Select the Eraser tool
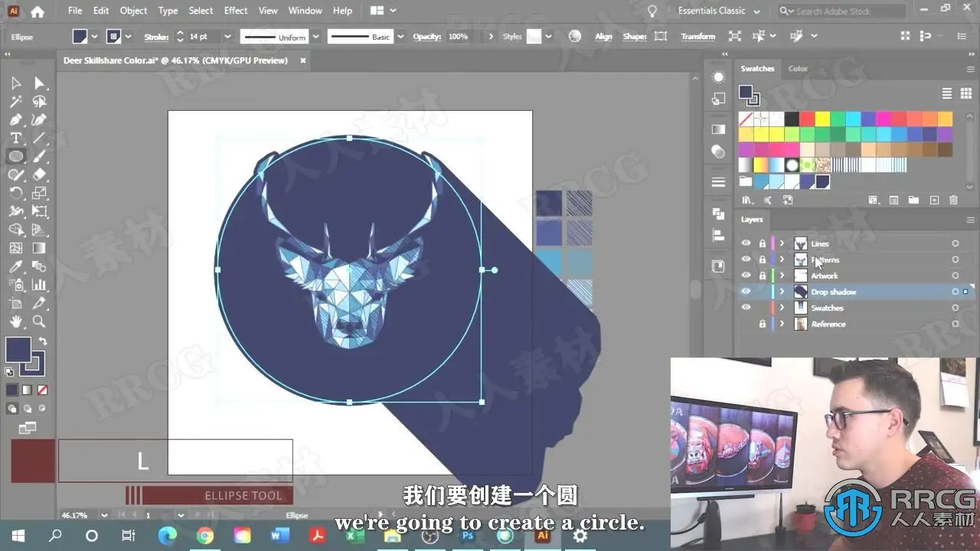The height and width of the screenshot is (551, 980). tap(39, 174)
